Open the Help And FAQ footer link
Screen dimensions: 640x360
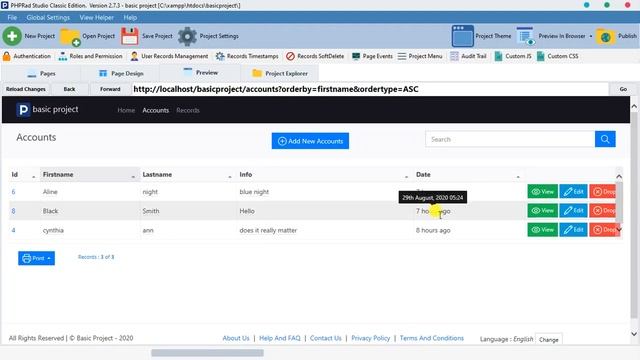click(x=280, y=338)
